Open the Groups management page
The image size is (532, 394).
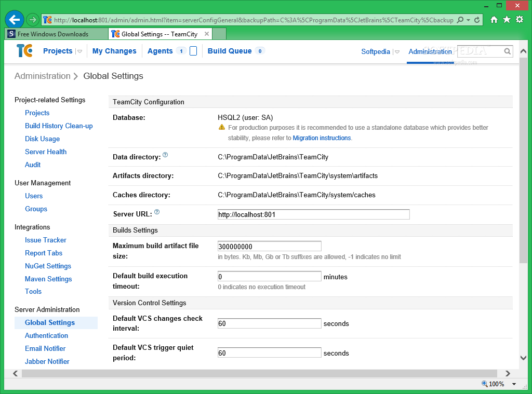pos(36,209)
